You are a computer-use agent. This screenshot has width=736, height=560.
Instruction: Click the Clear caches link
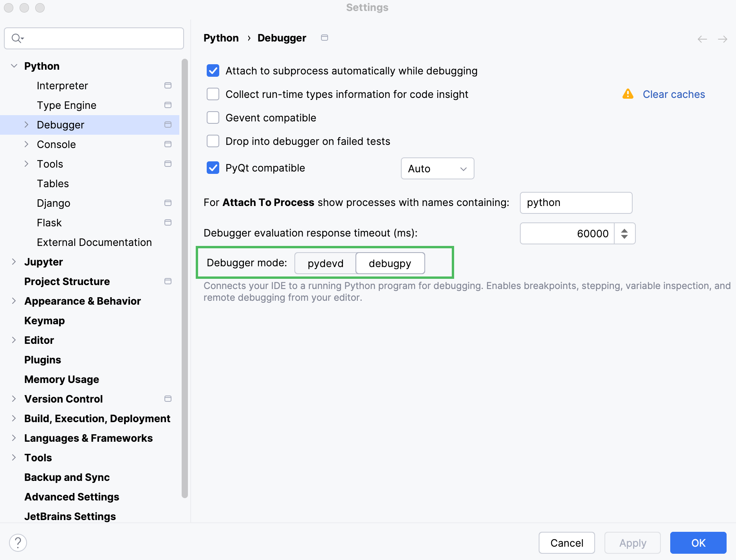(x=673, y=94)
